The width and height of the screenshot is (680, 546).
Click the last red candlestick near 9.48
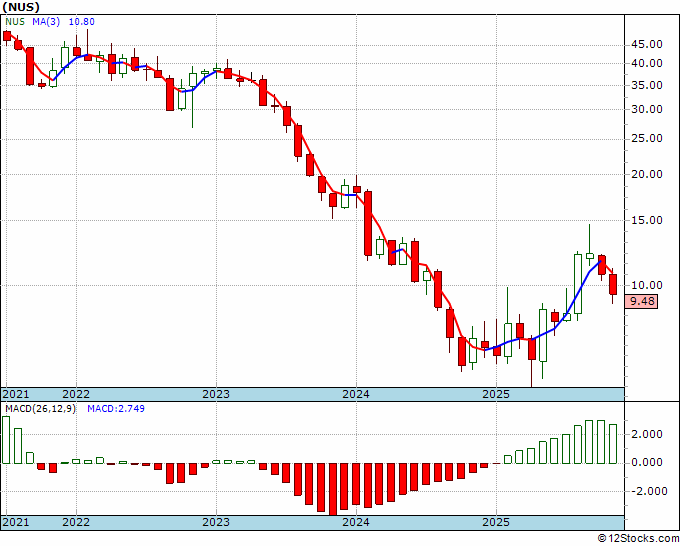[x=613, y=284]
